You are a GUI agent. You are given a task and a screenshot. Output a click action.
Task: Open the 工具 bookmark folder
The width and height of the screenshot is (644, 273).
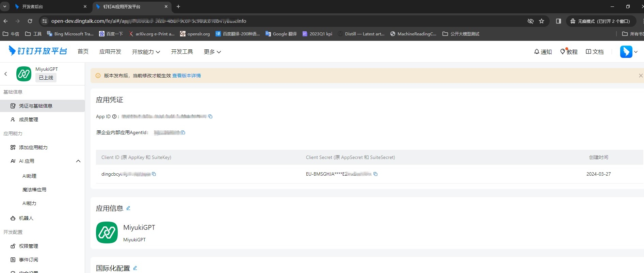pos(33,34)
